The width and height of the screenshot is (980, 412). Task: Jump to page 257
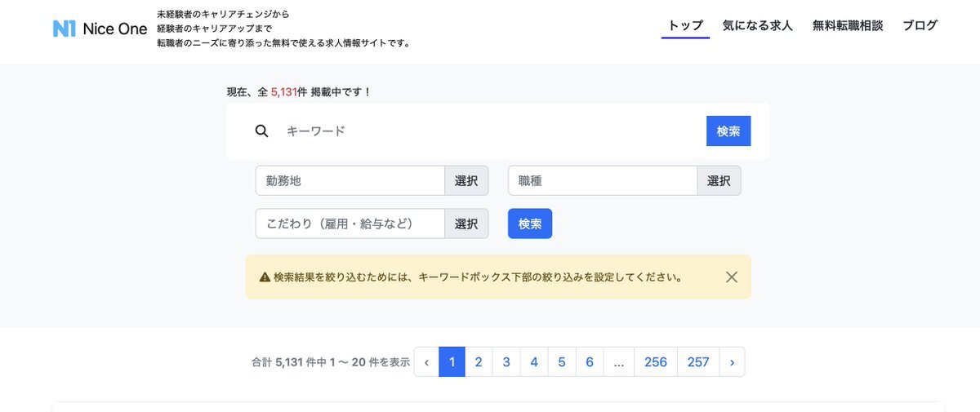[x=698, y=362]
